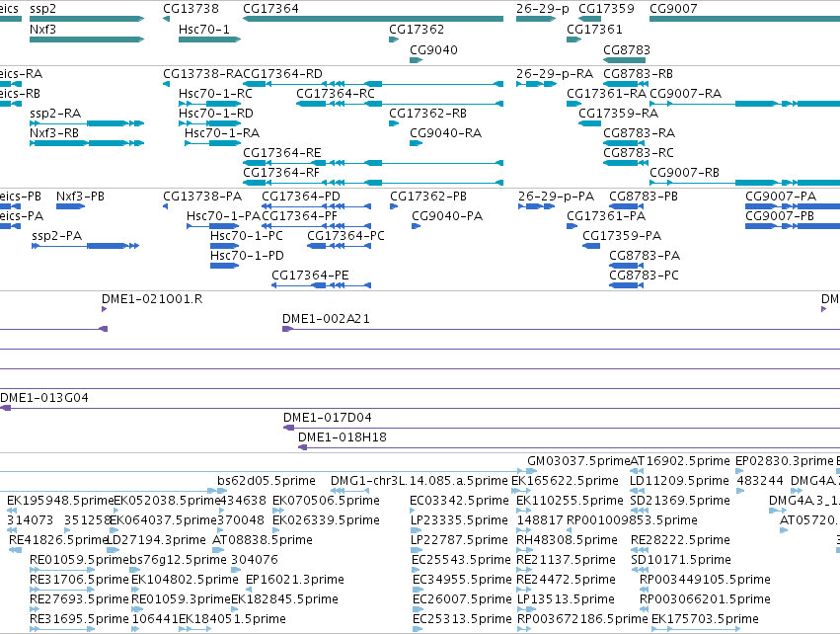Select the CG17361 gene label
Screen dimensions: 840x634
[594, 29]
